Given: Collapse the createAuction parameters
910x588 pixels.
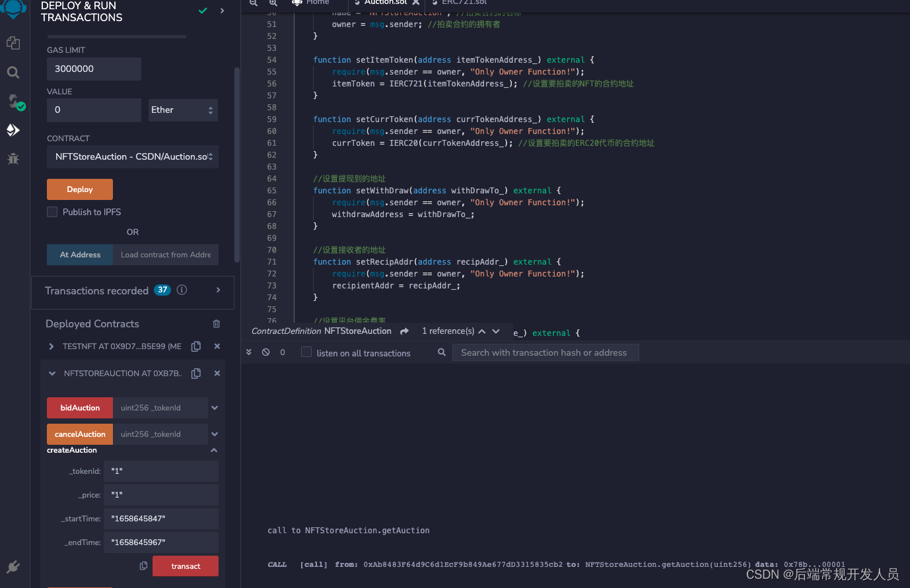Looking at the screenshot, I should tap(213, 450).
